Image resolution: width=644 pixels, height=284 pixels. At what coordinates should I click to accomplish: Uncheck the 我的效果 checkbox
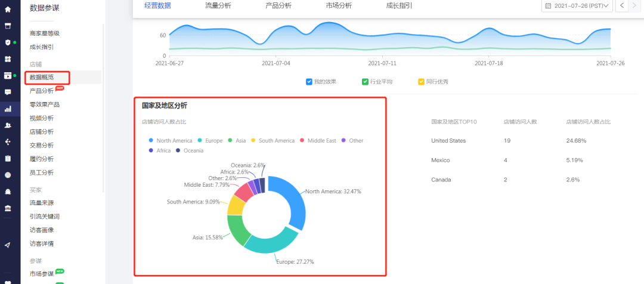coord(309,82)
